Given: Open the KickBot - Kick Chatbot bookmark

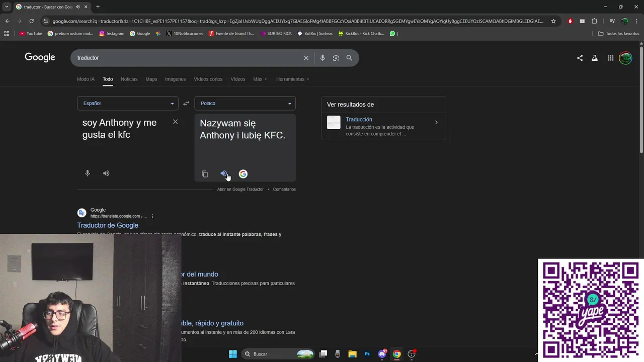Looking at the screenshot, I should coord(361,33).
